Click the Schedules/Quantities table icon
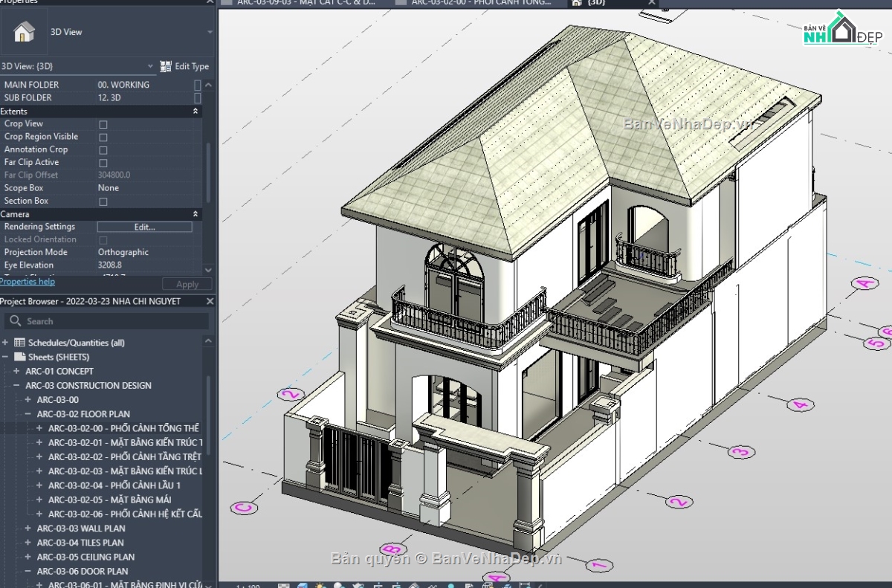The image size is (892, 588). click(x=20, y=343)
